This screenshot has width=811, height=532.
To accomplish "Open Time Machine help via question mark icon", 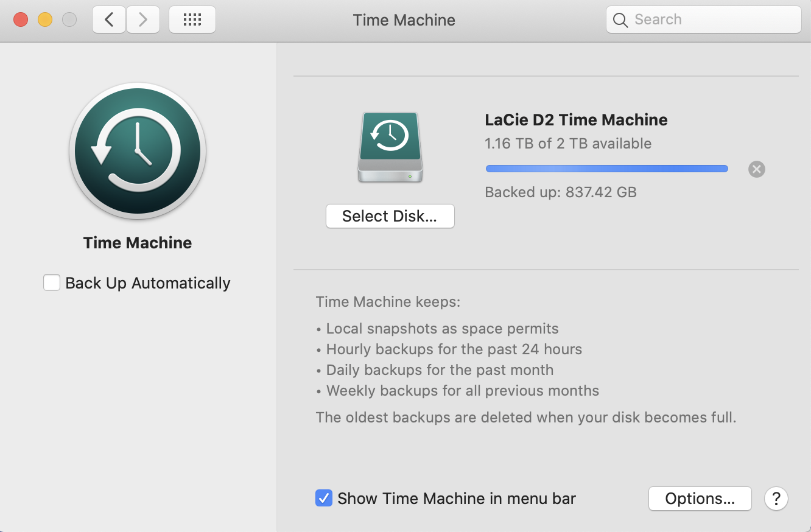I will pyautogui.click(x=776, y=499).
